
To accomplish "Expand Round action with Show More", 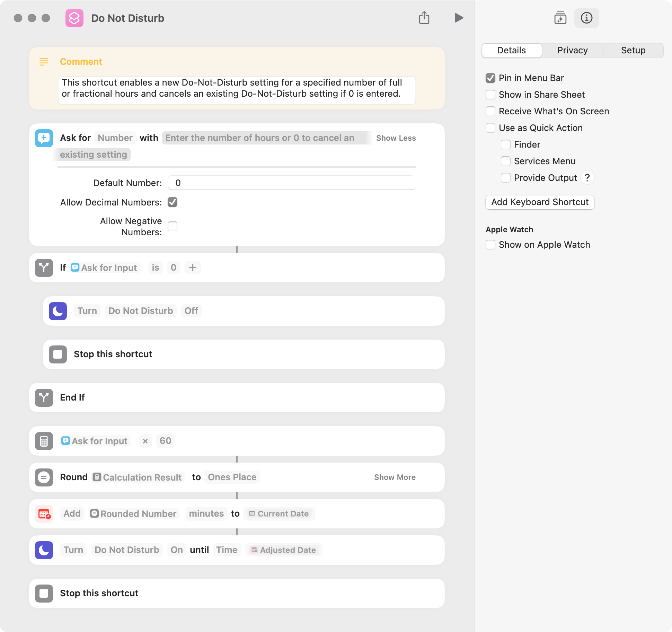I will coord(395,477).
